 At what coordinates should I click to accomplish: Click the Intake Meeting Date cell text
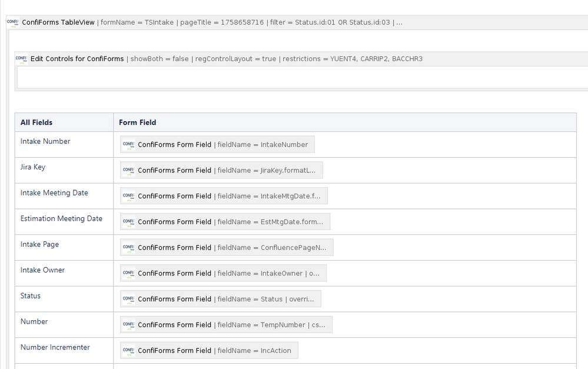(54, 193)
